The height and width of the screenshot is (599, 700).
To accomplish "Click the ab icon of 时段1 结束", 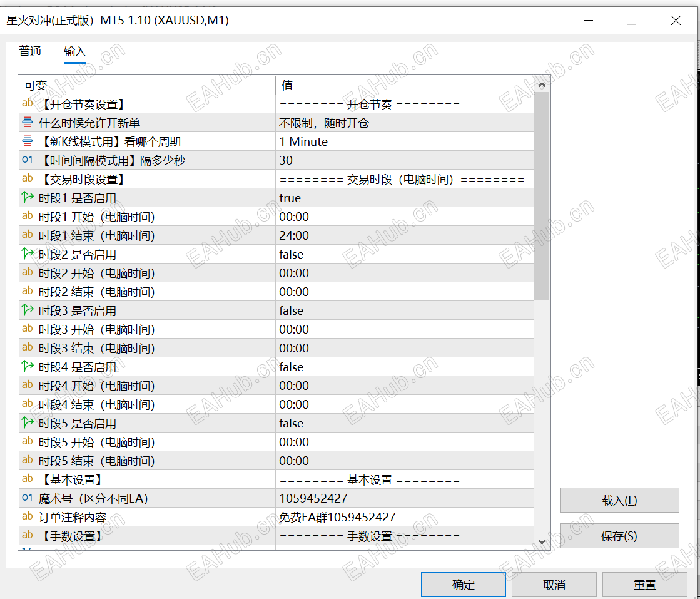I will [x=28, y=235].
